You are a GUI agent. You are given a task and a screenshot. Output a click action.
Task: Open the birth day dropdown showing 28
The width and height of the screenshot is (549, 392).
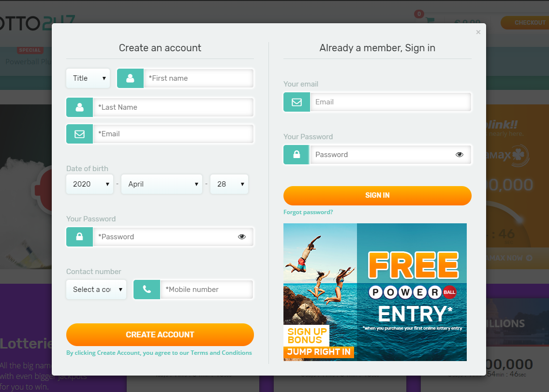coord(229,184)
